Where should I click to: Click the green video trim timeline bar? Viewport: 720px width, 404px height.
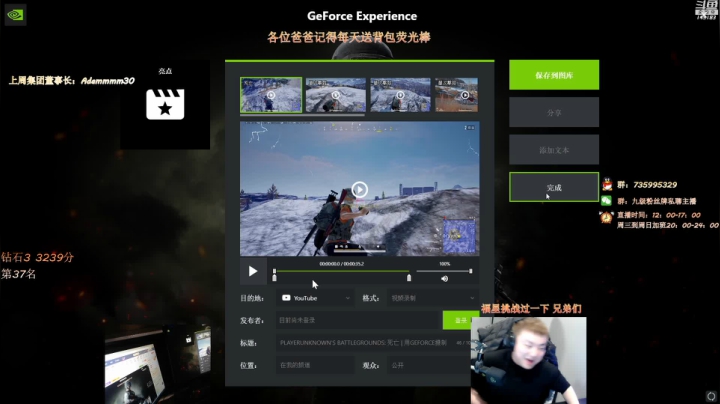pyautogui.click(x=342, y=271)
